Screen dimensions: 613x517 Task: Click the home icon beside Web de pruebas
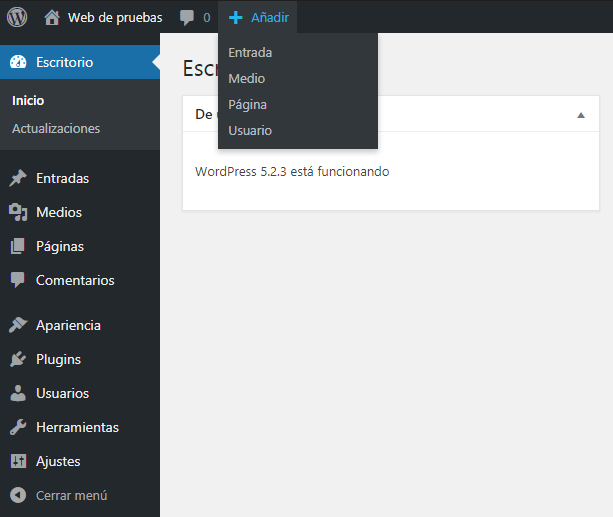point(52,18)
